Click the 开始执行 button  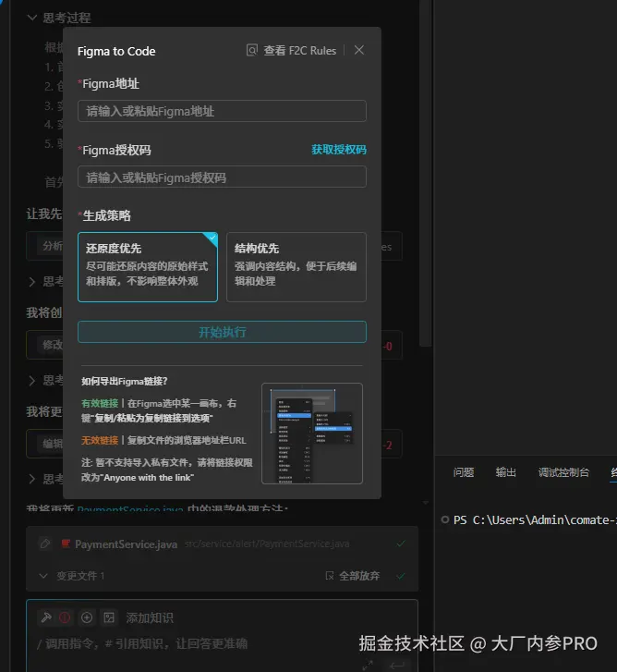pos(222,332)
